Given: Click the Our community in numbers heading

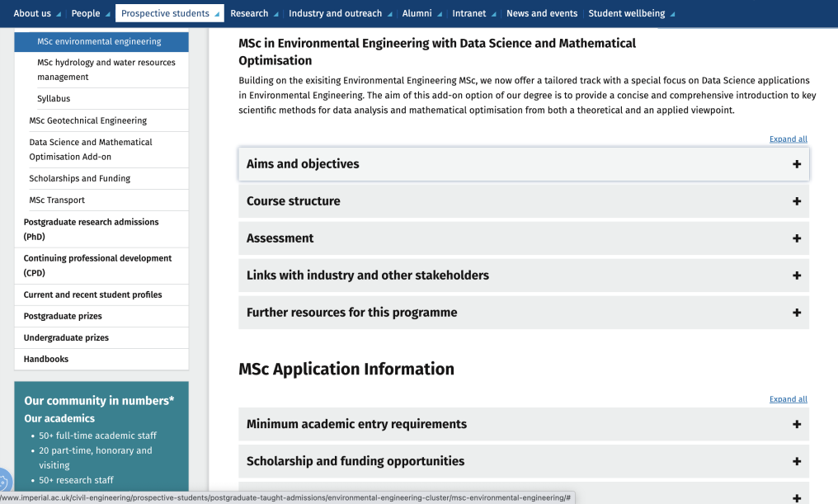Looking at the screenshot, I should (x=99, y=401).
